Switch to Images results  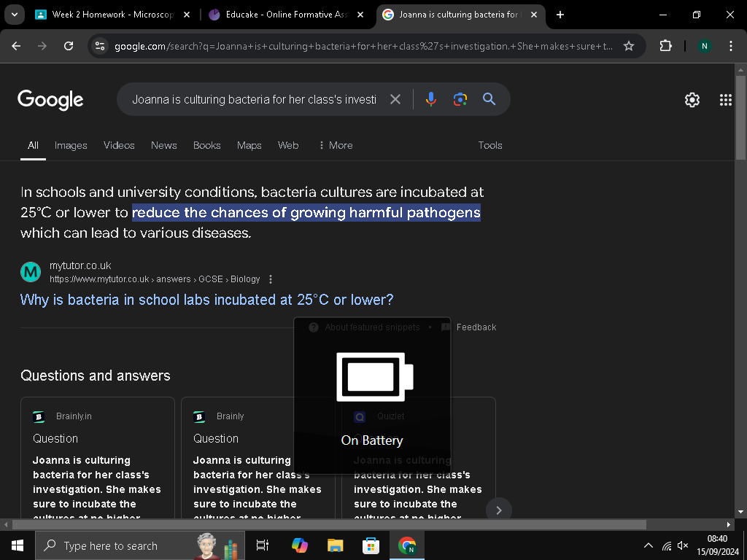pyautogui.click(x=71, y=145)
